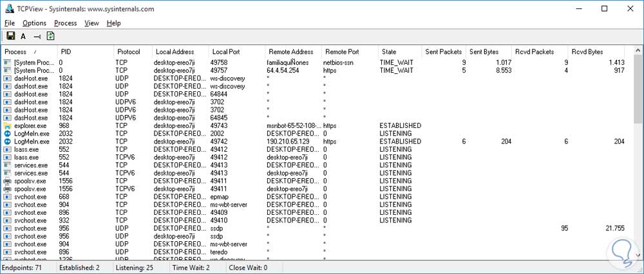Viewport: 644px width, 274px height.
Task: Open the View menu
Action: click(x=91, y=23)
